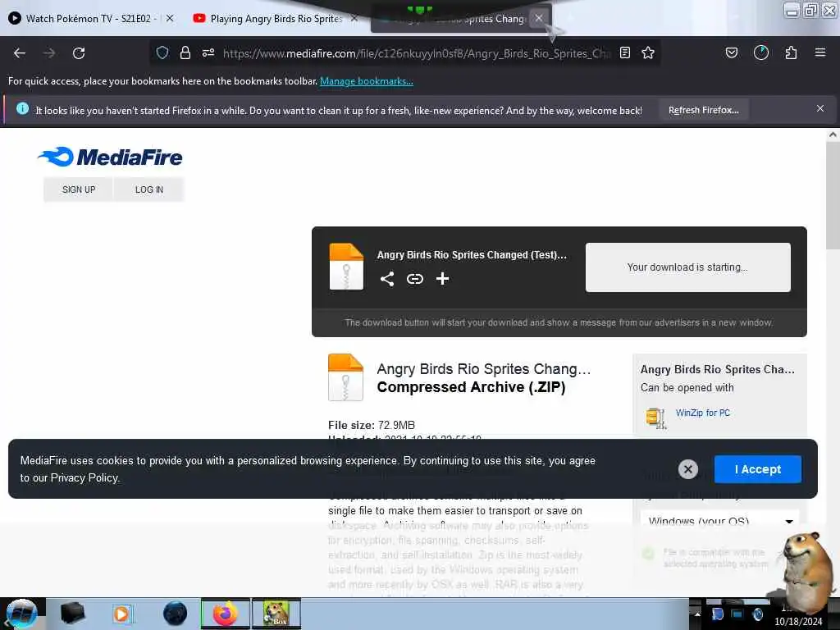This screenshot has height=630, width=840.
Task: Open the black box taskbar icon
Action: point(72,614)
